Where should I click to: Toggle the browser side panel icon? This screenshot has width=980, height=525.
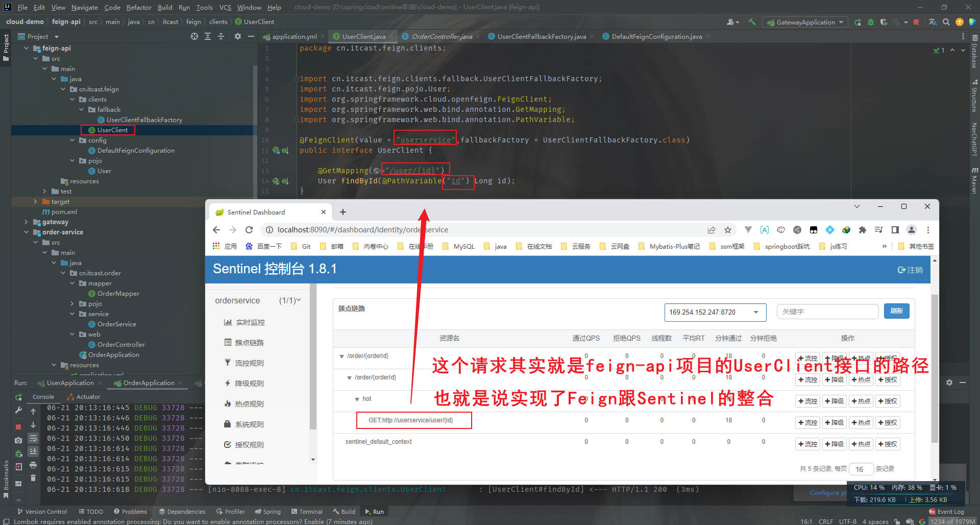pyautogui.click(x=895, y=230)
